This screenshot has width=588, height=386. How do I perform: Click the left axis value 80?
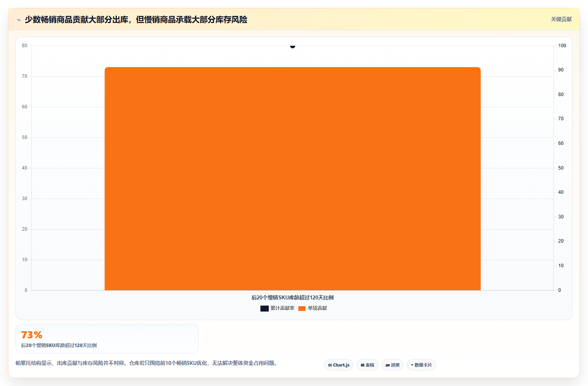click(25, 46)
